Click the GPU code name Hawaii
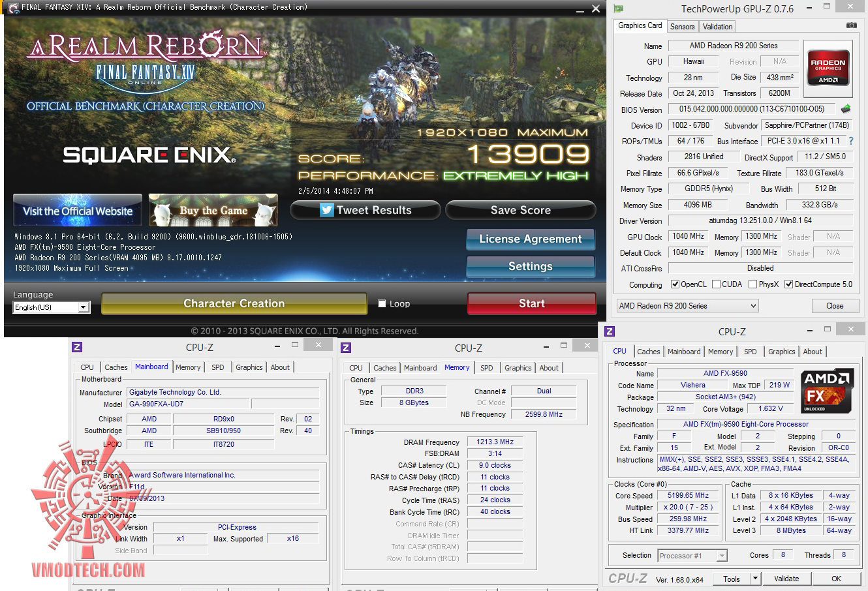Image resolution: width=868 pixels, height=591 pixels. (693, 61)
